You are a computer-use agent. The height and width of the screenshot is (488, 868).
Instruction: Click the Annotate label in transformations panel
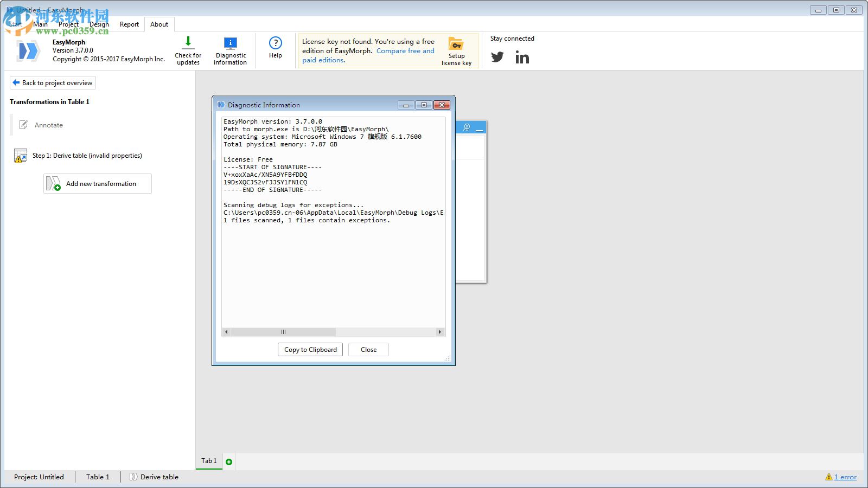49,125
